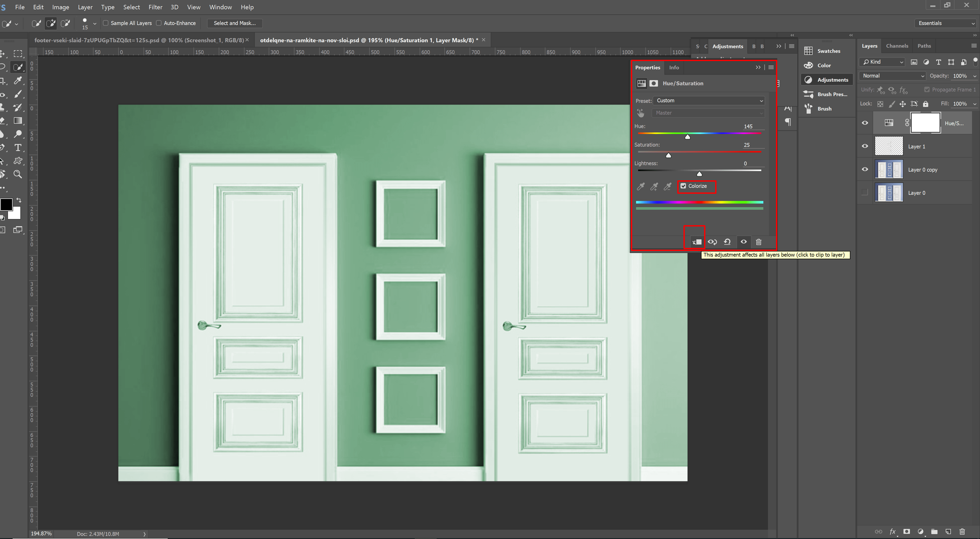Show Layer 0 by clicking its visibility box
Screen dimensions: 980x539
[x=865, y=192]
